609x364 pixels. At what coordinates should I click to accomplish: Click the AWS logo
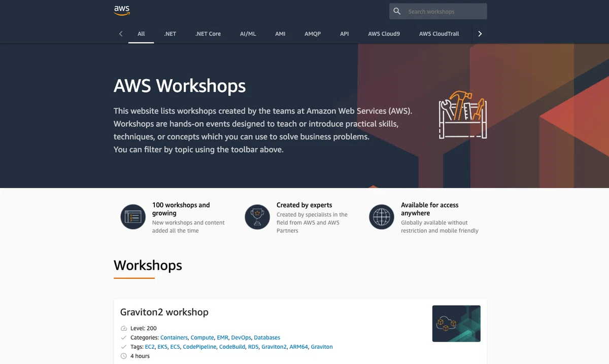(x=122, y=10)
